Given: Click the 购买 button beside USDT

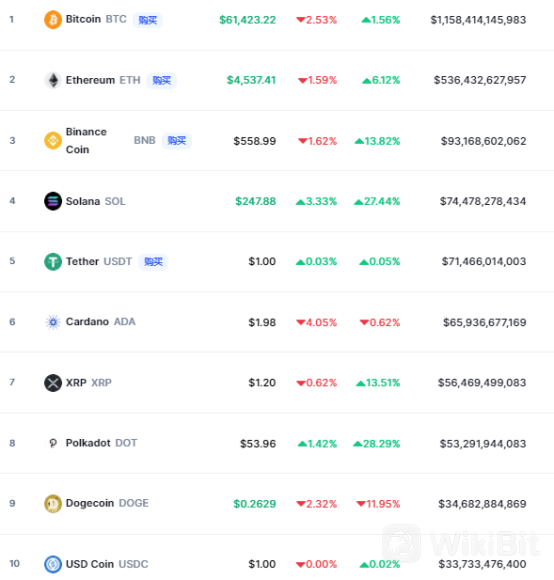Looking at the screenshot, I should point(153,262).
